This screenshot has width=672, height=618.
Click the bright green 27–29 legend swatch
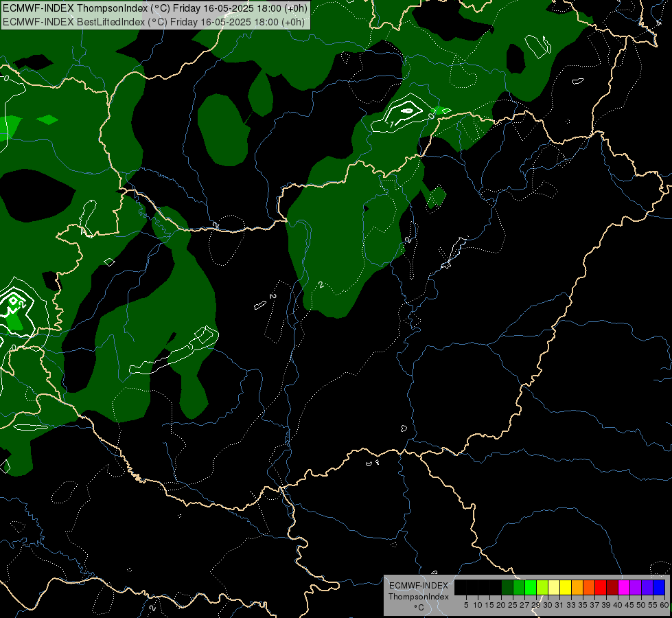tap(531, 587)
